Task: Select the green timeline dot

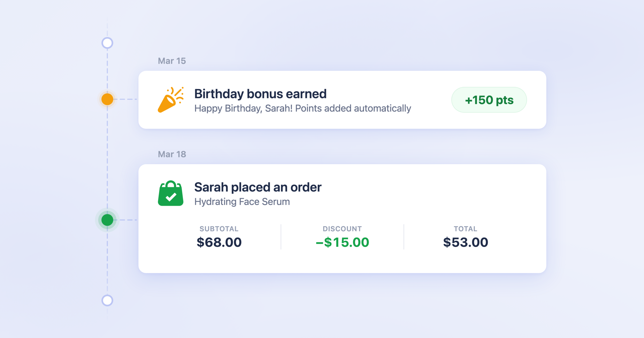Action: (x=107, y=220)
